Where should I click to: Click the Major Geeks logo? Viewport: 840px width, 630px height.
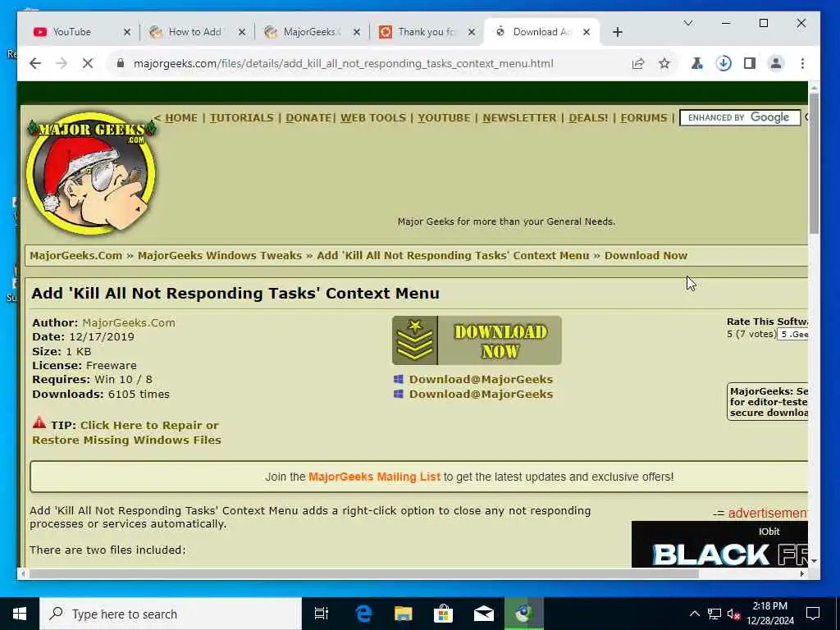point(91,173)
